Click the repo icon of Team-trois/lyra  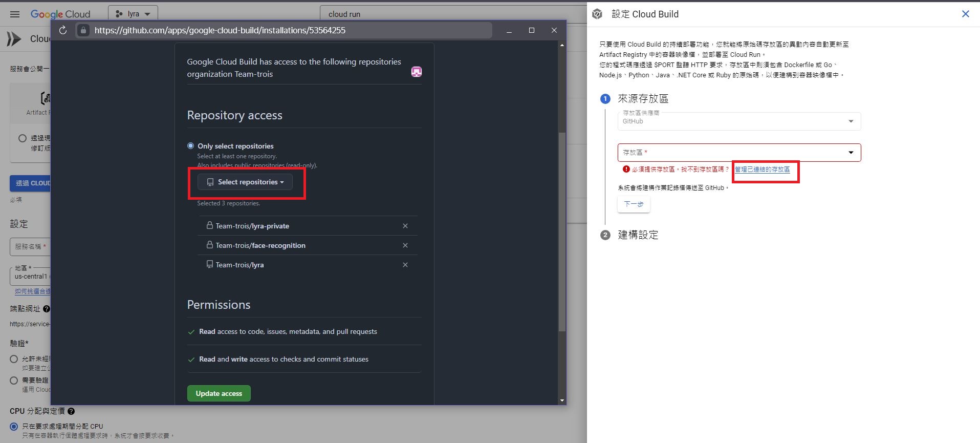point(209,264)
